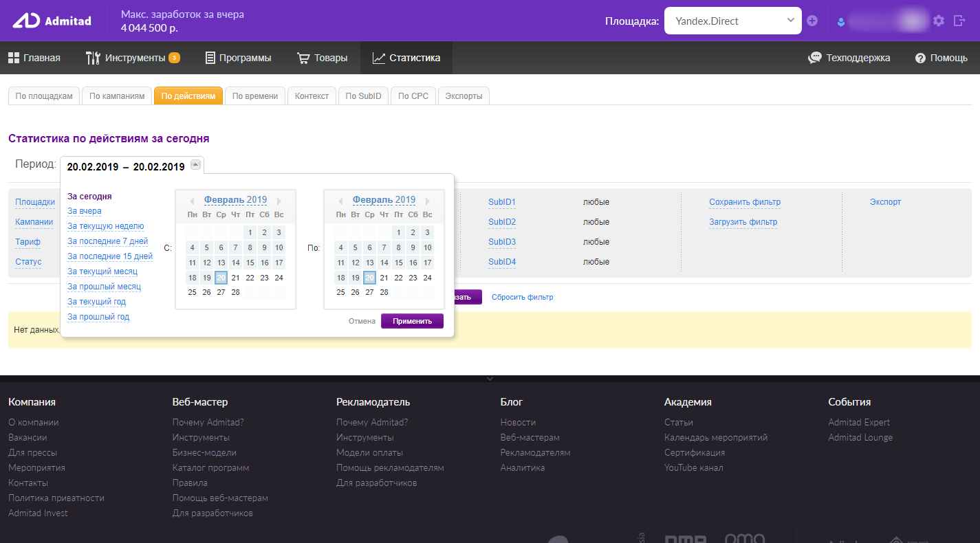This screenshot has height=543, width=980.
Task: Click Сохранить фильтр link
Action: click(745, 202)
